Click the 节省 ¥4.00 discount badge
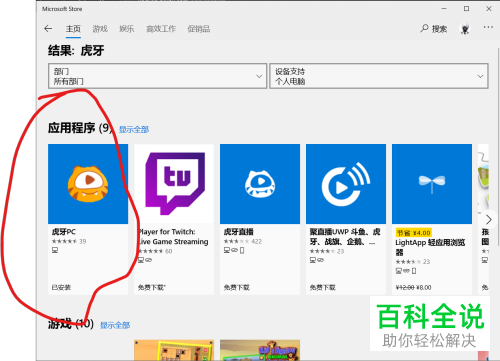The image size is (500, 361). [x=414, y=232]
